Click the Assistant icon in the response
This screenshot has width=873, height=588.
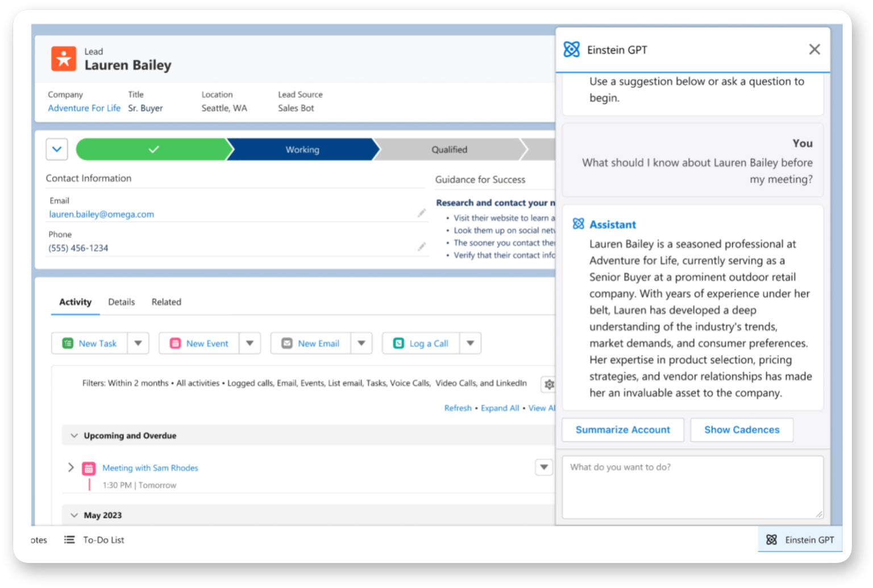[x=578, y=224]
